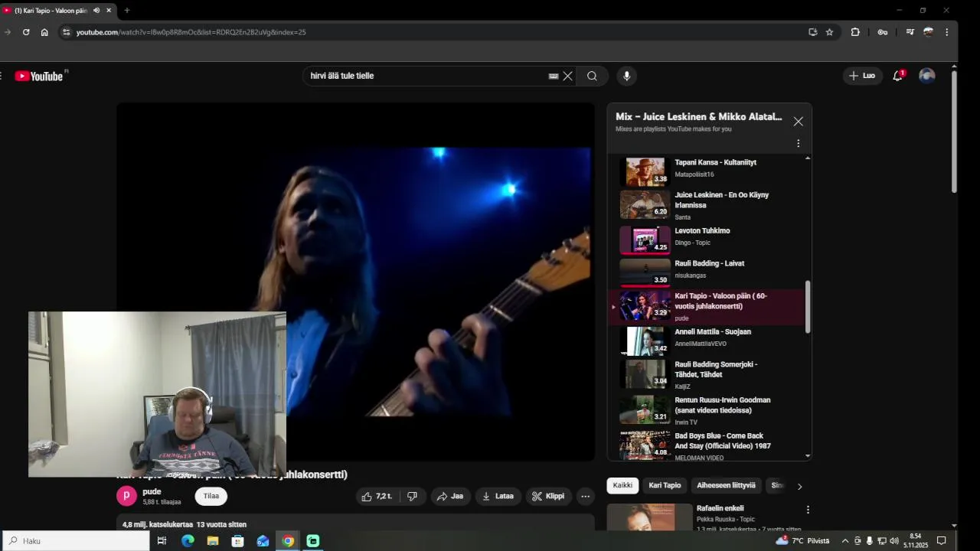Open Chrome three-dot menu
The width and height of the screenshot is (980, 551).
click(x=947, y=32)
